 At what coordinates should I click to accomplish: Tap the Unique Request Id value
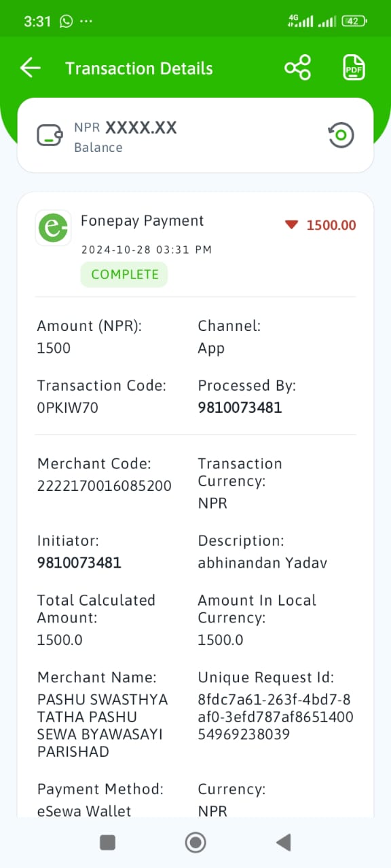coord(276,717)
